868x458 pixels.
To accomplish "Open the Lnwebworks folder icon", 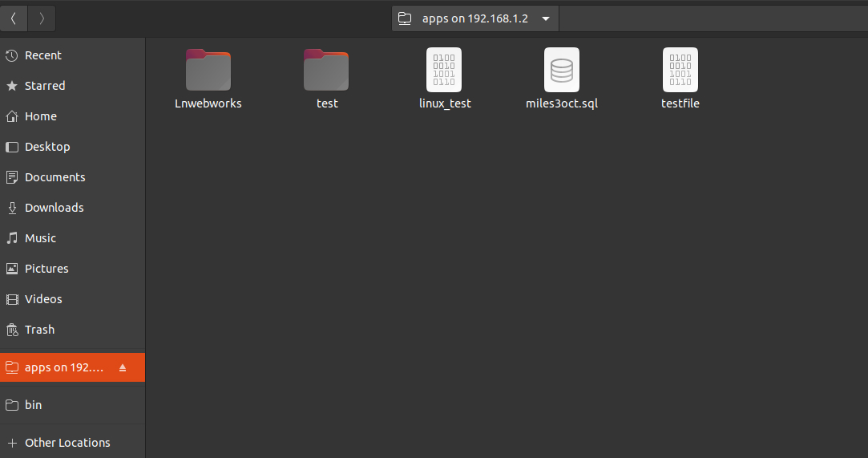I will [208, 71].
